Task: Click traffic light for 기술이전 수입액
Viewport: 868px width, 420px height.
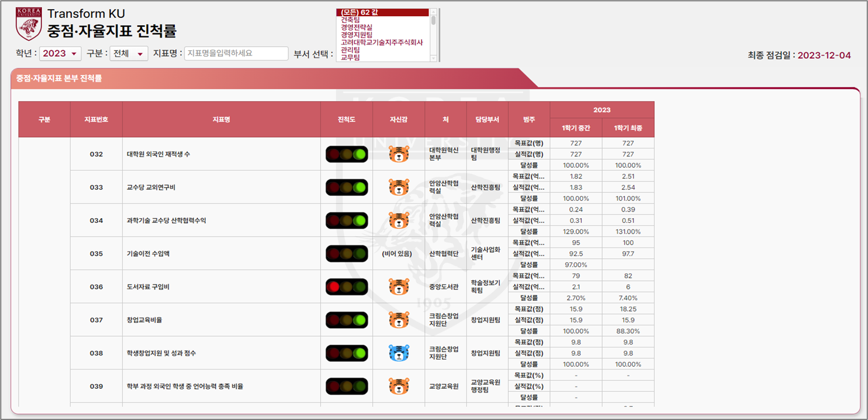Action: tap(347, 253)
